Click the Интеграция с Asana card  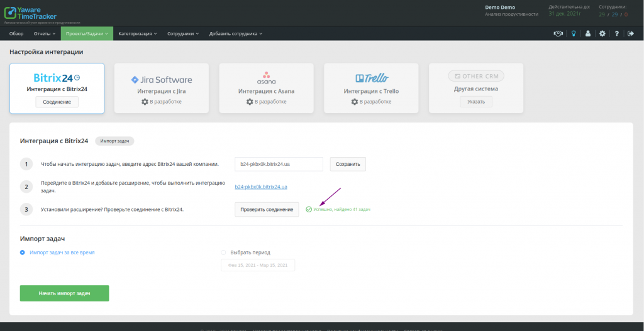click(x=266, y=88)
